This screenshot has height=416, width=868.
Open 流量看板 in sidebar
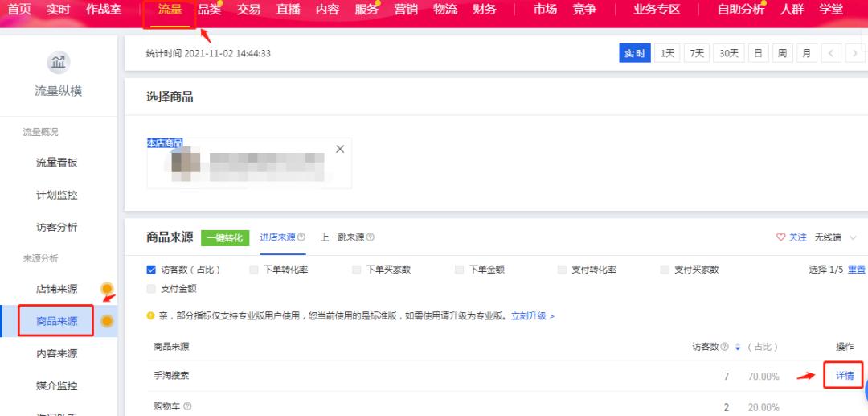click(x=57, y=163)
